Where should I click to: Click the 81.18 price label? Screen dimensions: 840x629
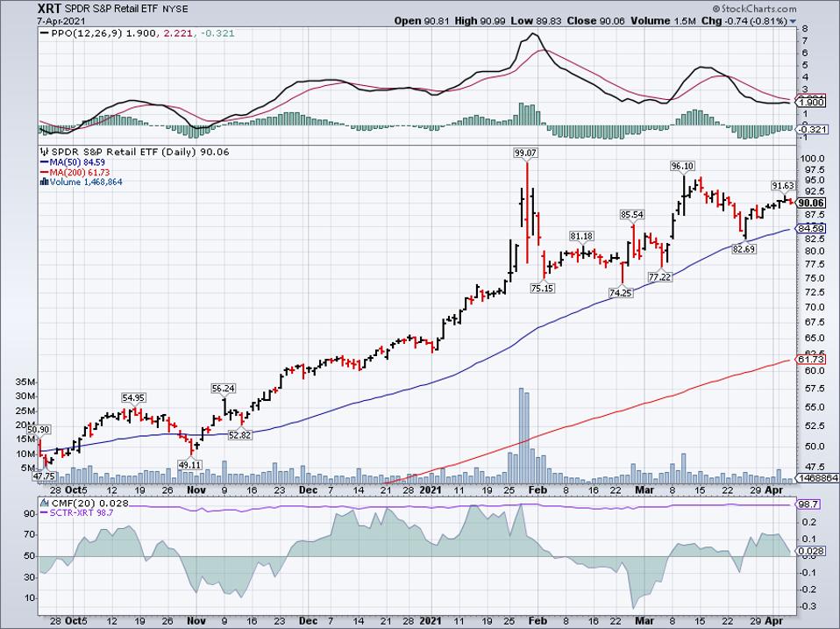point(580,236)
